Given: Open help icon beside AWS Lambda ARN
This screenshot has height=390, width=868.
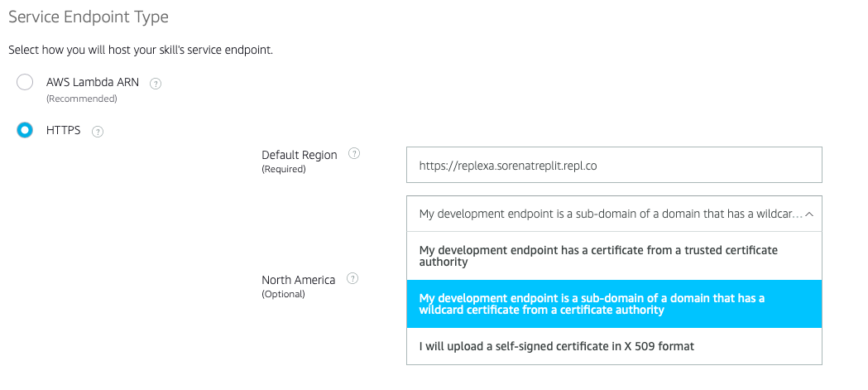Looking at the screenshot, I should coord(156,84).
